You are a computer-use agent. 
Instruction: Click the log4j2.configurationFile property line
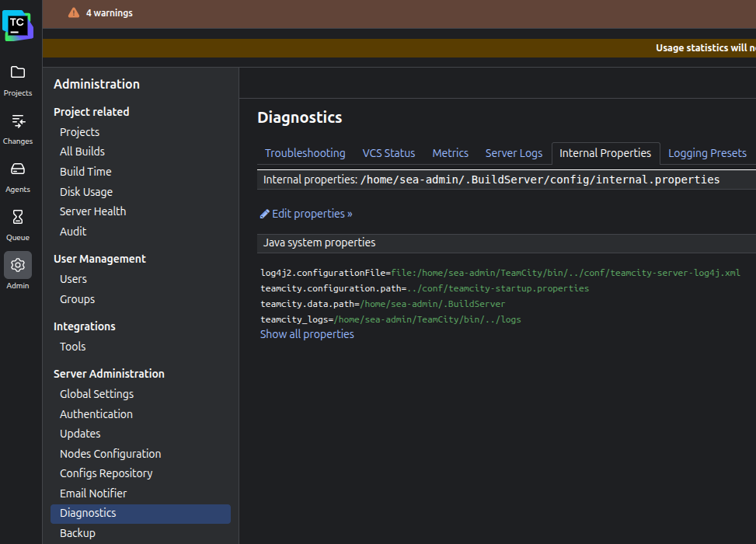click(x=500, y=273)
